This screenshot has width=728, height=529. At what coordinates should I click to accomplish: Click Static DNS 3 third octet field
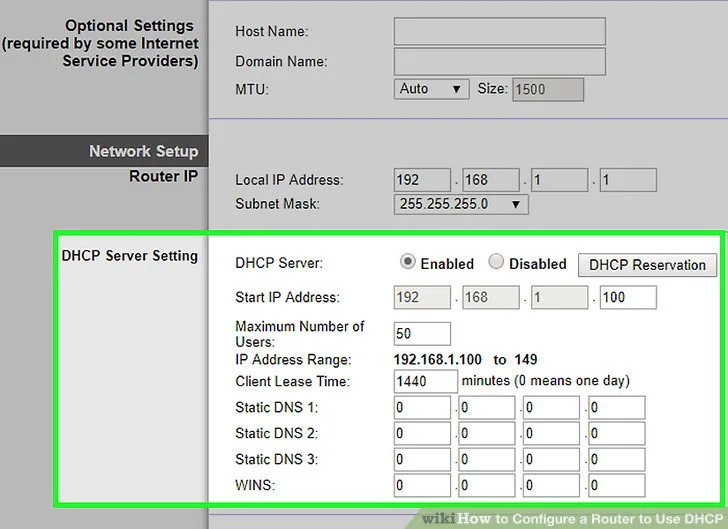[x=552, y=459]
